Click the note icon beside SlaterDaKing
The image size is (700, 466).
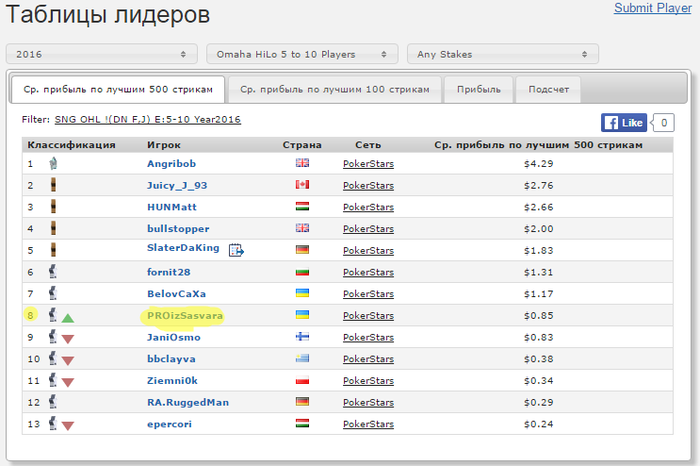tap(236, 250)
